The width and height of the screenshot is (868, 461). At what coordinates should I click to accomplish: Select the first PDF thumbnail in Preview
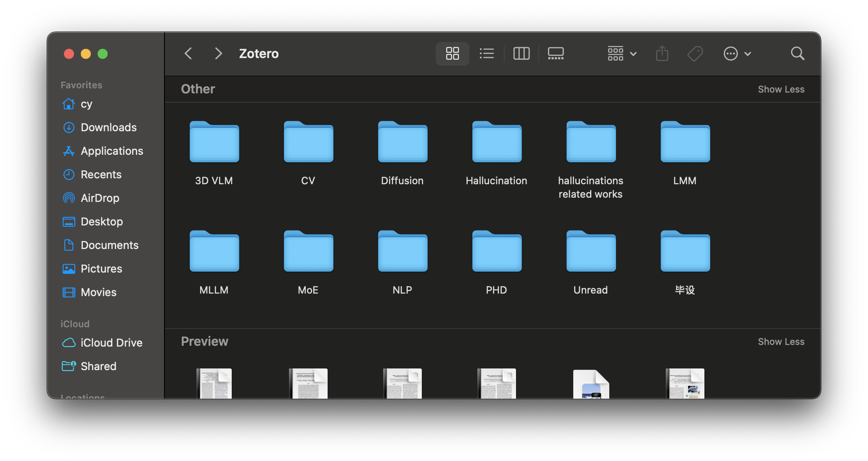coord(214,383)
